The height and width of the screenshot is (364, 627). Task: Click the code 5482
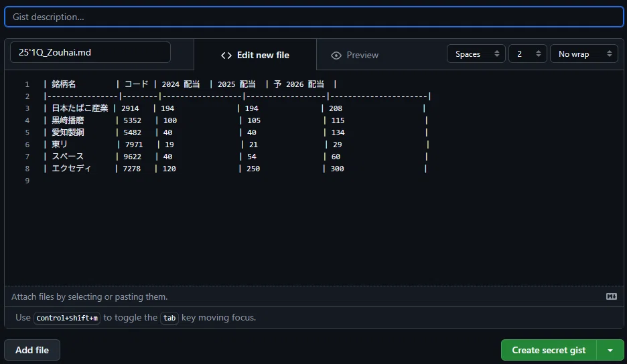133,132
